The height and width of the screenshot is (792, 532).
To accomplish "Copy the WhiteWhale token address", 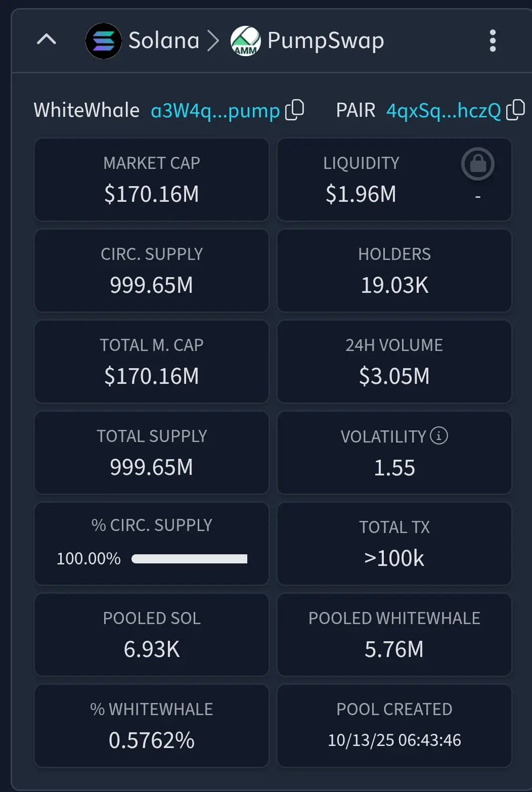I will click(x=295, y=110).
